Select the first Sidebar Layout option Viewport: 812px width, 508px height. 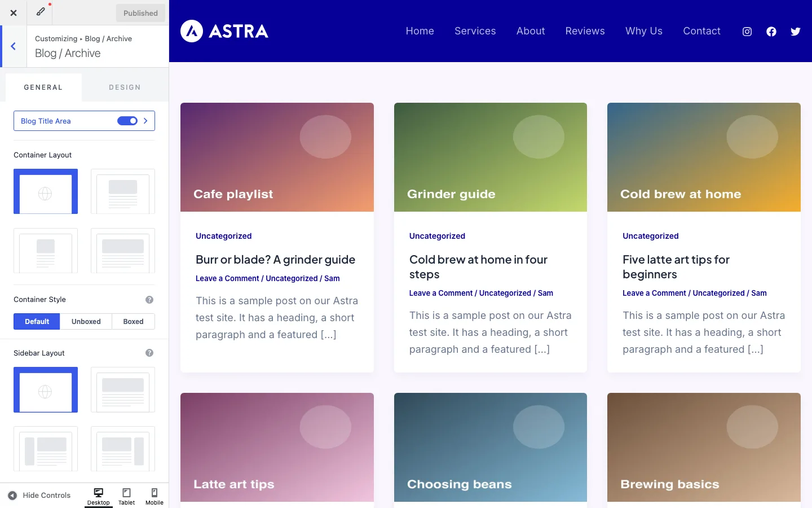46,390
